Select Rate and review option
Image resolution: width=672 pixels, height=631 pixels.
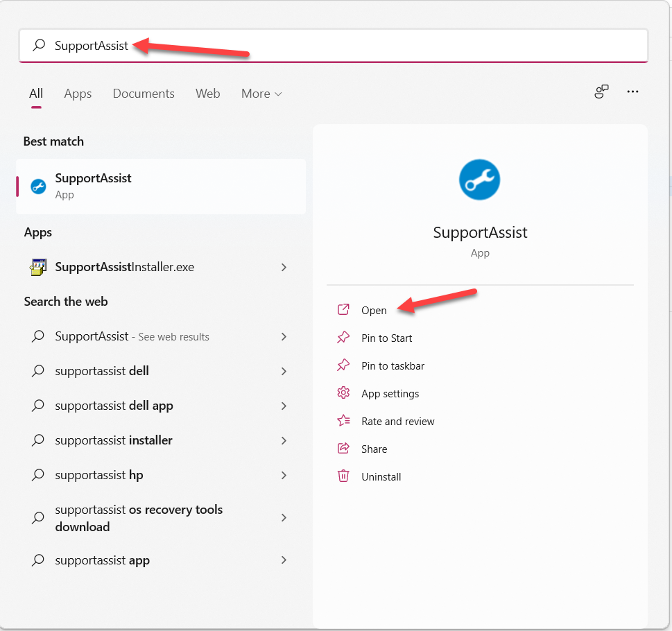tap(397, 422)
